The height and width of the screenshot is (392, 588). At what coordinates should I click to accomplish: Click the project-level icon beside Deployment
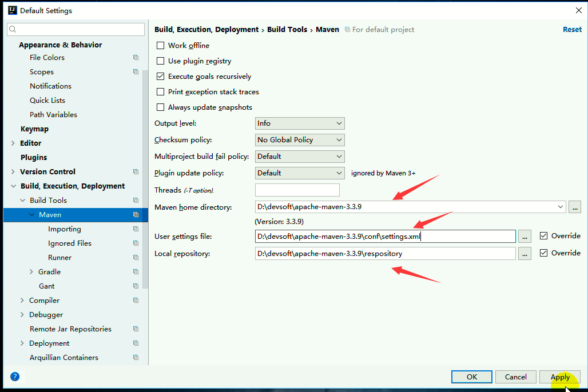(x=136, y=343)
